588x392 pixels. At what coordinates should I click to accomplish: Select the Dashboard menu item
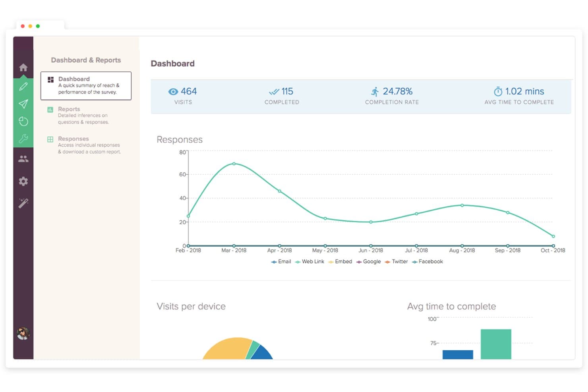coord(86,85)
